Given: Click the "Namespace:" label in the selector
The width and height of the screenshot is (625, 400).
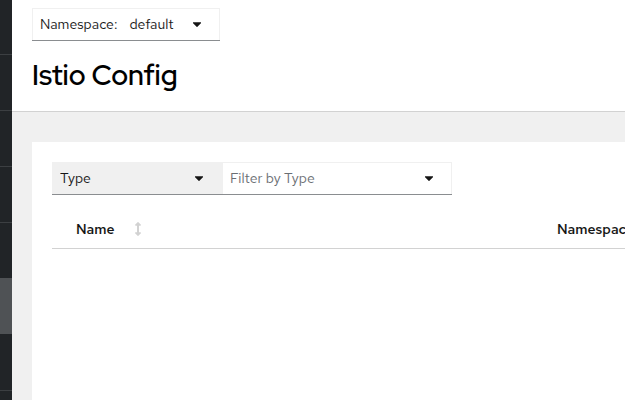Looking at the screenshot, I should [x=79, y=24].
